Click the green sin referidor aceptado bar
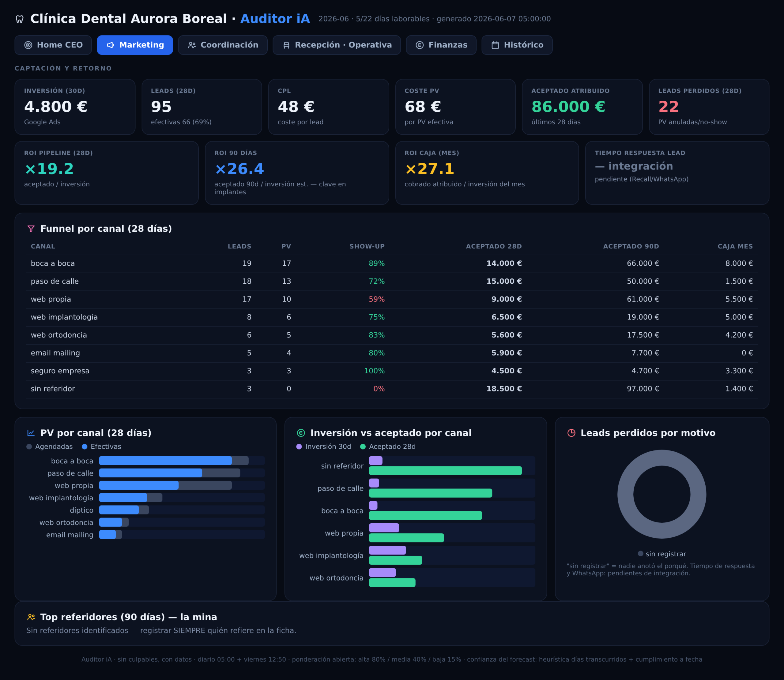Viewport: 784px width, 680px height. pos(445,471)
